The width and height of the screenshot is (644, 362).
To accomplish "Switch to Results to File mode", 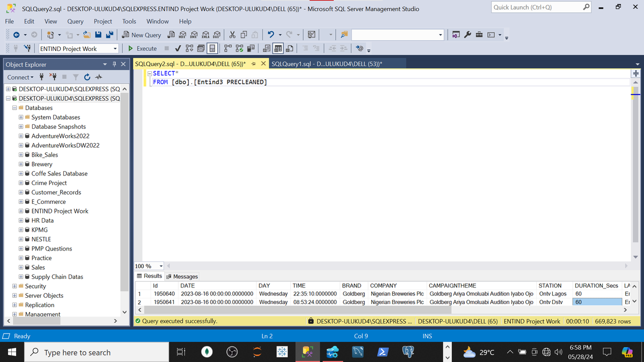I will [290, 48].
